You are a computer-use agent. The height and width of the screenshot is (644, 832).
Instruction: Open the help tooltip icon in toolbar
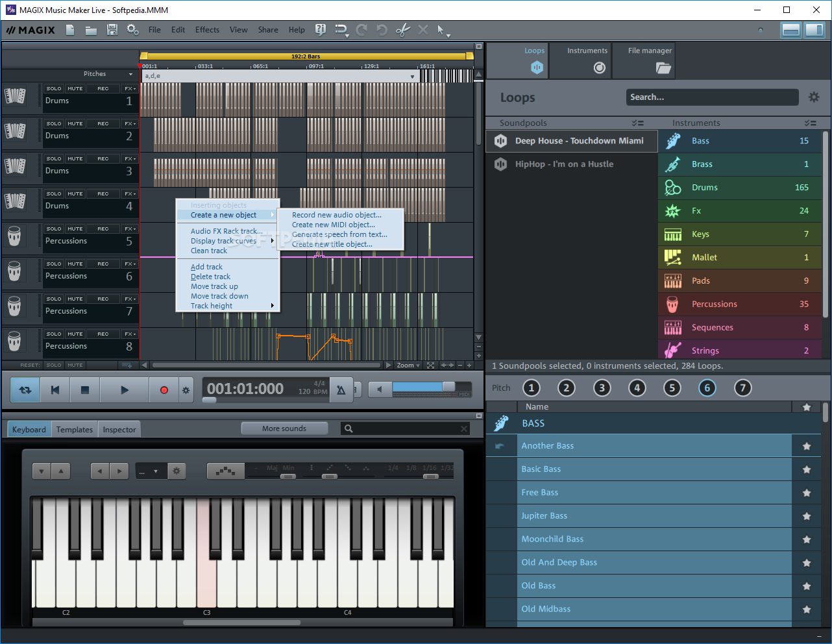click(320, 29)
